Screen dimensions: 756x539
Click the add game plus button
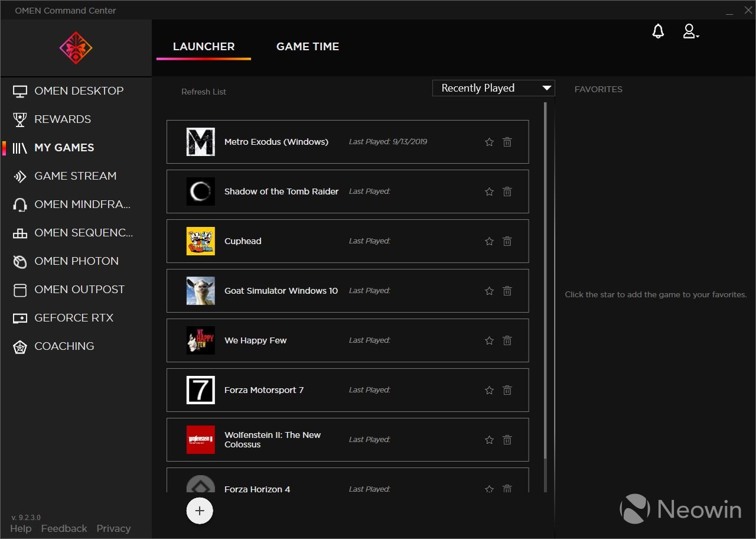[x=200, y=511]
